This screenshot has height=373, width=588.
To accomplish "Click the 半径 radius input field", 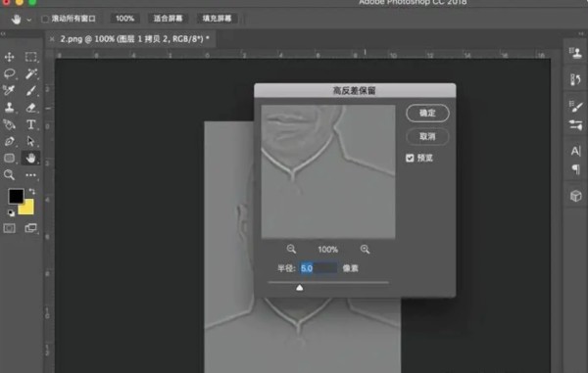I will pyautogui.click(x=318, y=268).
